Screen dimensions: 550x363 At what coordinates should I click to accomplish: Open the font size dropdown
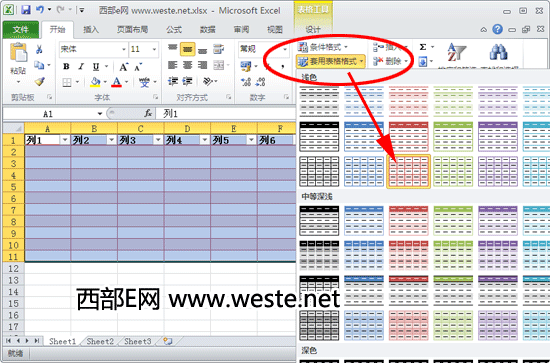154,49
